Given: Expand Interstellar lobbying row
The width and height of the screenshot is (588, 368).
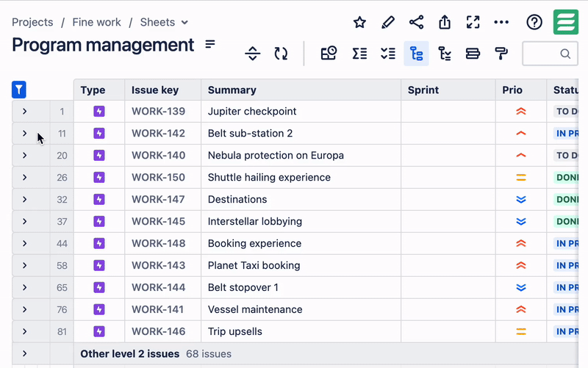Looking at the screenshot, I should point(24,222).
